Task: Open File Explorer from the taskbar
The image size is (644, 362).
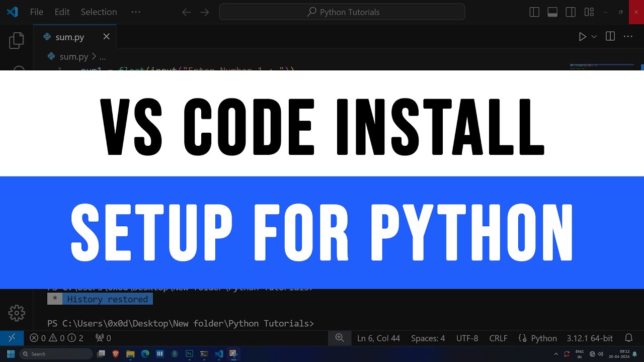Action: [130, 354]
